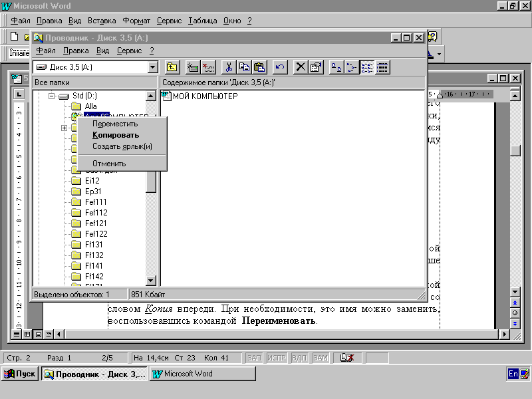Image resolution: width=532 pixels, height=399 pixels.
Task: Select the Fef112 folder
Action: tap(96, 213)
